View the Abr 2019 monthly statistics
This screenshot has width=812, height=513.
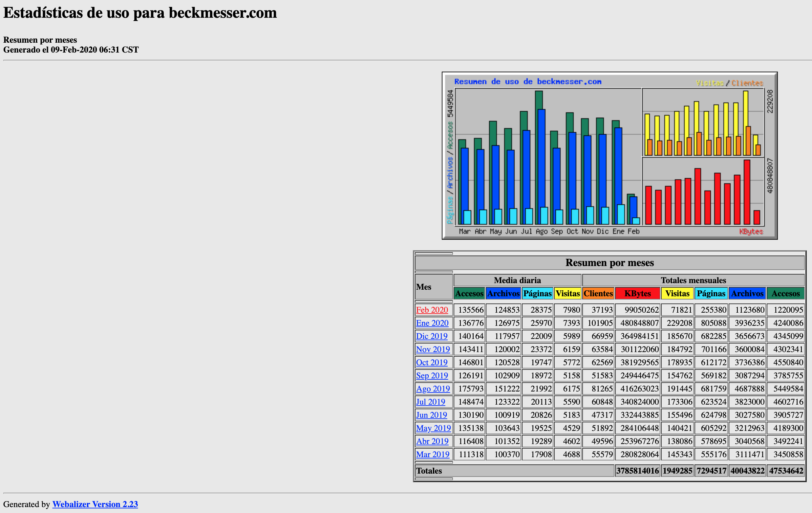coord(432,441)
